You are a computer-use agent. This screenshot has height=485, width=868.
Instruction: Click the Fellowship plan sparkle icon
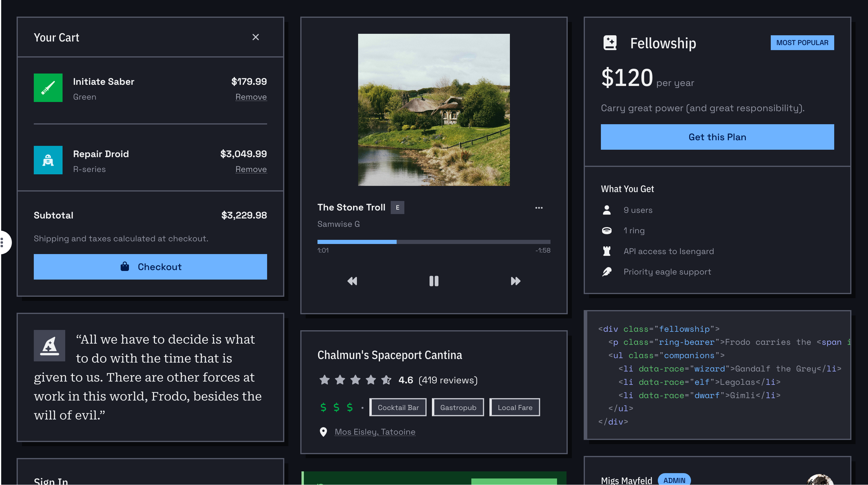(609, 43)
